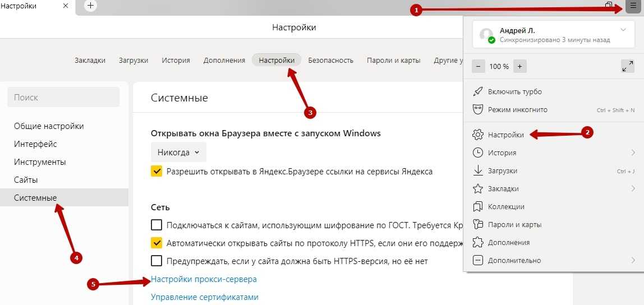Expand the История submenu arrow
The image size is (644, 305).
pyautogui.click(x=633, y=152)
